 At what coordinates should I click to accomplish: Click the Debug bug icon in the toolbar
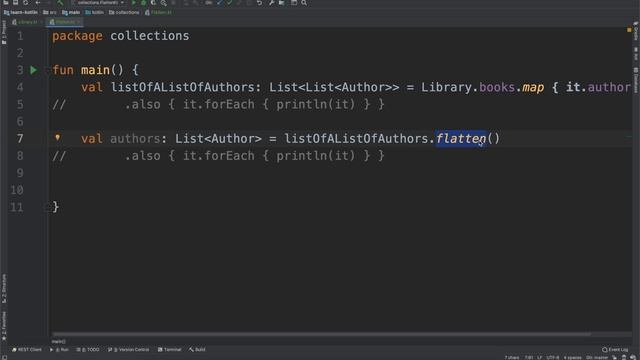pos(144,3)
